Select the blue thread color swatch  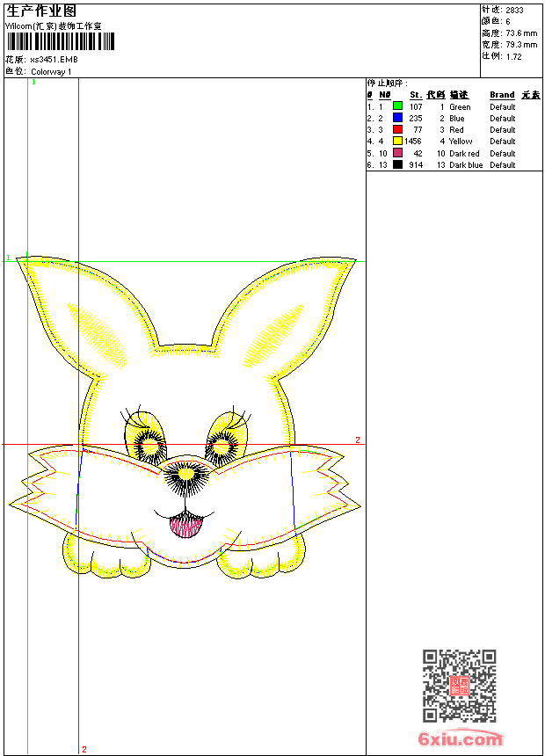tap(397, 119)
